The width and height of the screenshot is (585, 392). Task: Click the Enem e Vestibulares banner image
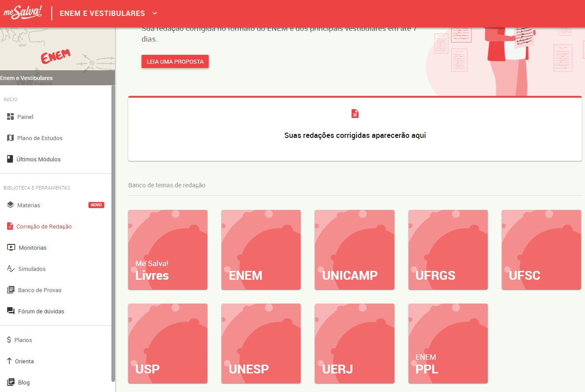57,56
